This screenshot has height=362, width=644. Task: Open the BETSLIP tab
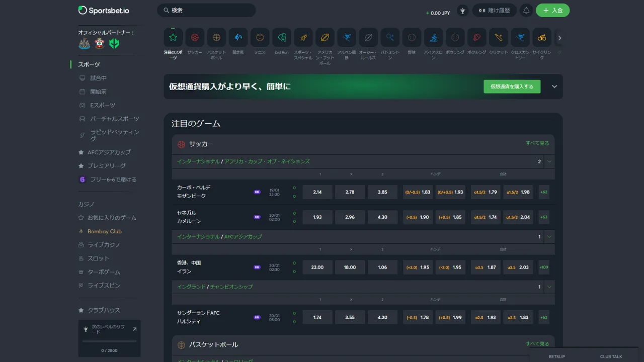[x=556, y=356]
